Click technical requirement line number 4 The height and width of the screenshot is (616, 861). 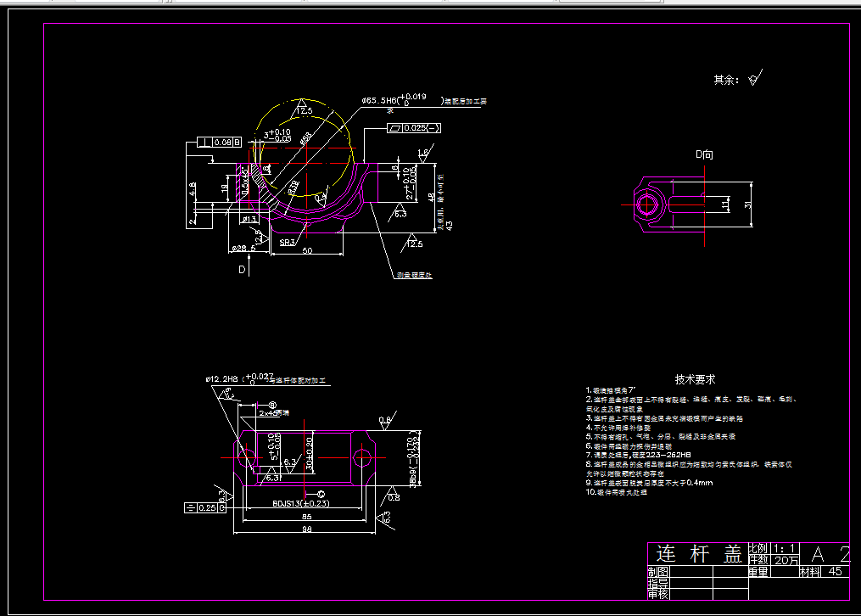pyautogui.click(x=618, y=428)
